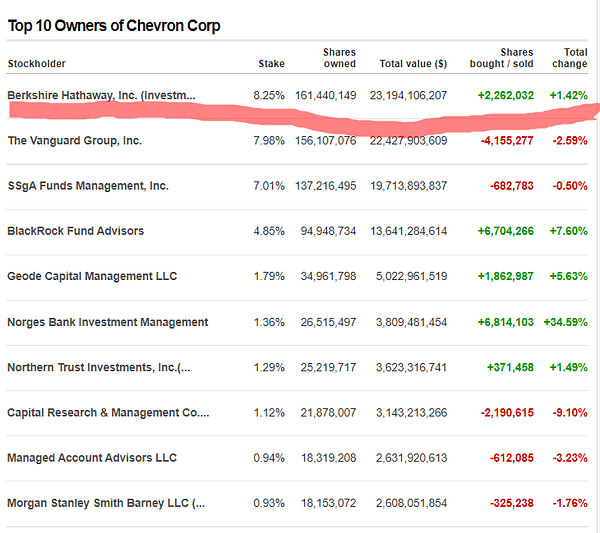The height and width of the screenshot is (533, 600).
Task: Select Morgan Stanley Smith Barney LLC name
Action: click(106, 503)
